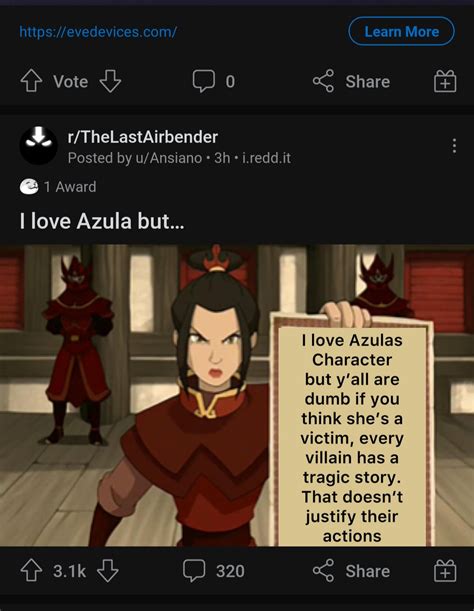The image size is (474, 611).
Task: Give an award to the Azula post
Action: coord(445,570)
